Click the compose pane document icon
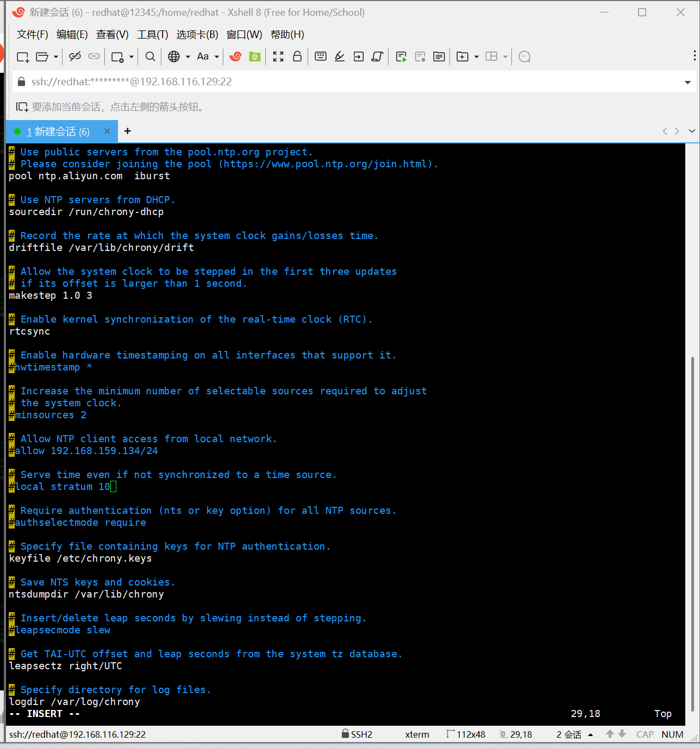This screenshot has height=748, width=700. [439, 56]
